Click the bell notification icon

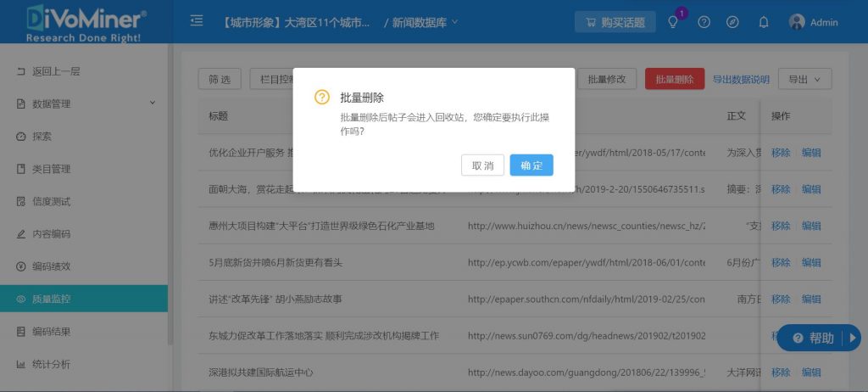tap(763, 23)
